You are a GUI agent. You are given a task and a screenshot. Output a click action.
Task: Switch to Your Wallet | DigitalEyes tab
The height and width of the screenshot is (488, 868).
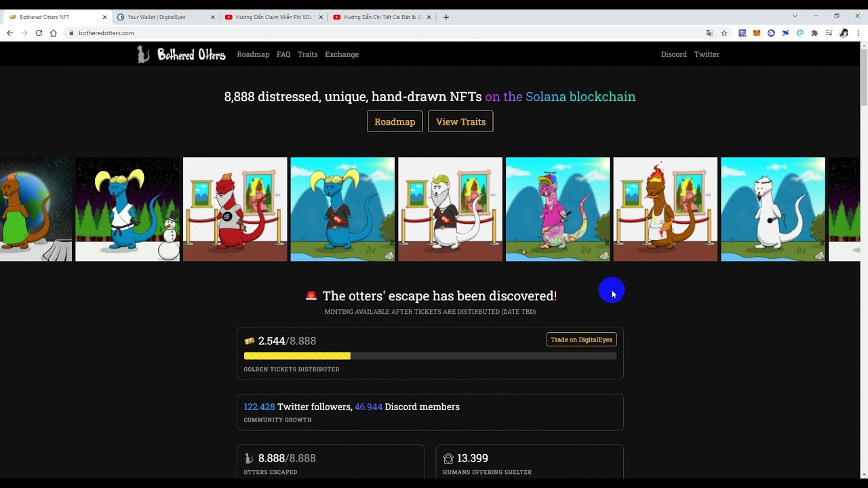[x=166, y=17]
